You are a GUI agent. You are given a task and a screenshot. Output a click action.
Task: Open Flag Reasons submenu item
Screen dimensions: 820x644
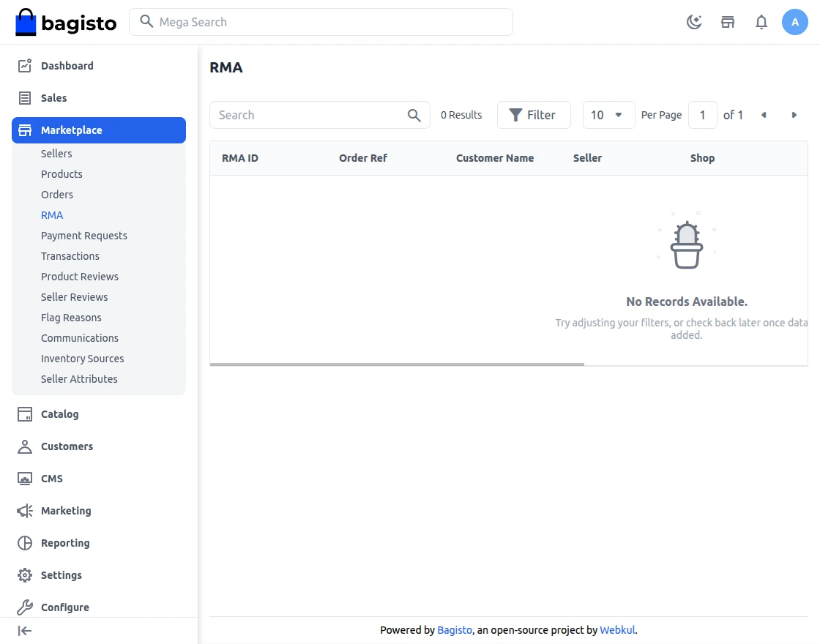click(71, 318)
